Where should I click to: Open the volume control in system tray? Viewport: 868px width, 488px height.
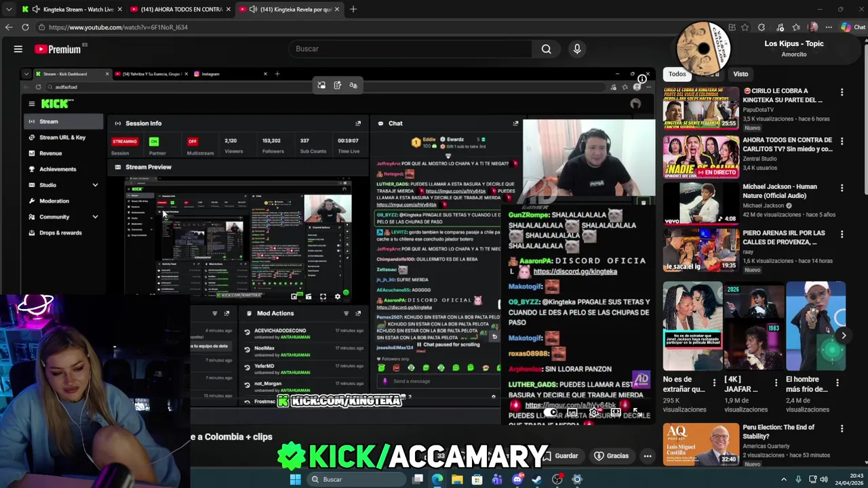point(824,479)
